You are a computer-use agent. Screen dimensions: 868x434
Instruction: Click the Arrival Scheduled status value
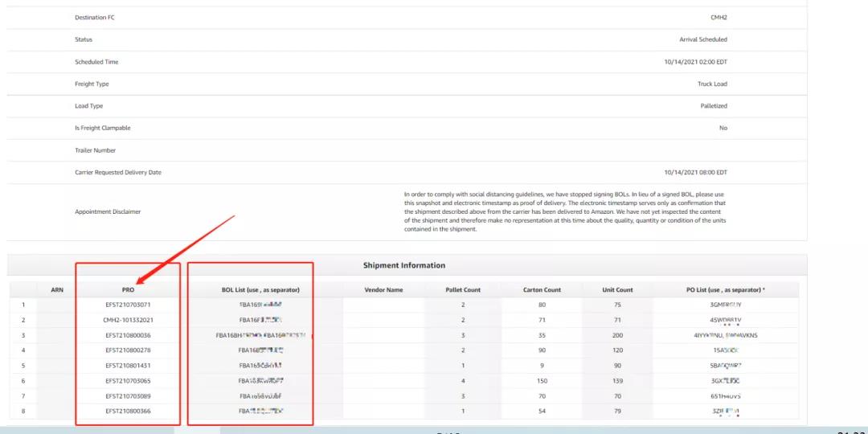coord(702,39)
